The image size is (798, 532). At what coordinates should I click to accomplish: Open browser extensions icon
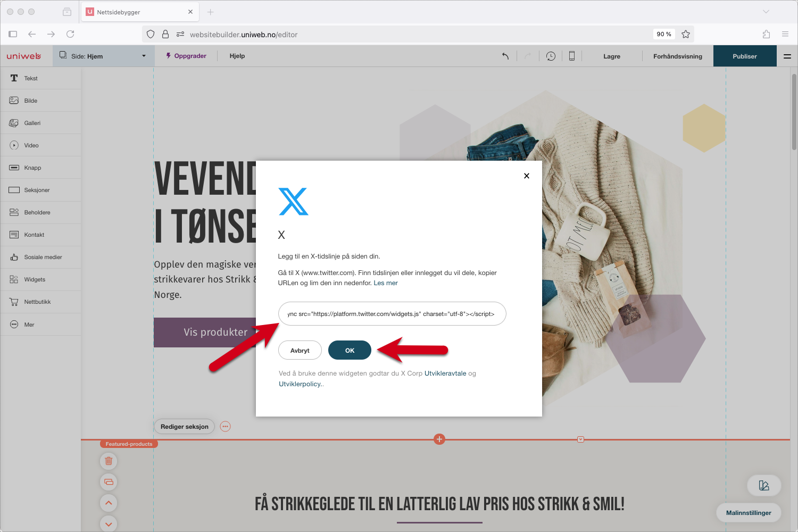pyautogui.click(x=766, y=34)
